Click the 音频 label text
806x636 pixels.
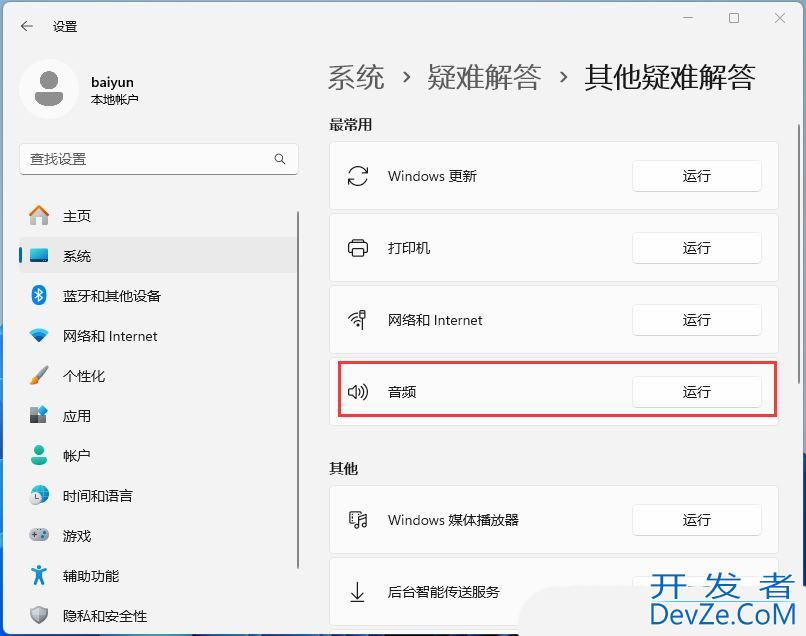402,392
